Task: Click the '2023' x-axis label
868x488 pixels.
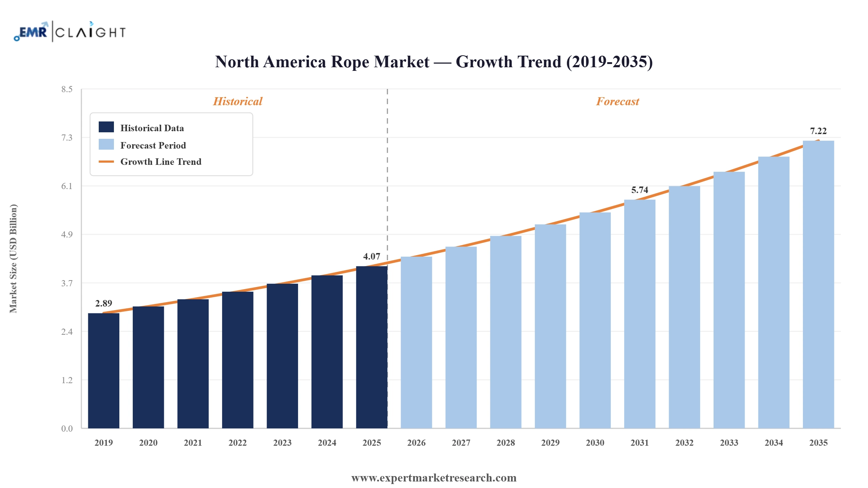Action: (282, 443)
